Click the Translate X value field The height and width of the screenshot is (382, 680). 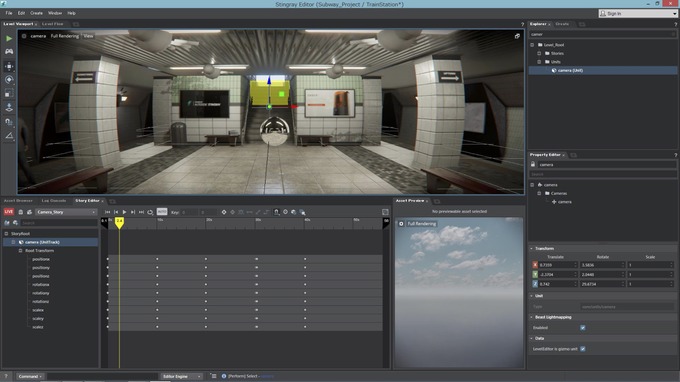(558, 265)
